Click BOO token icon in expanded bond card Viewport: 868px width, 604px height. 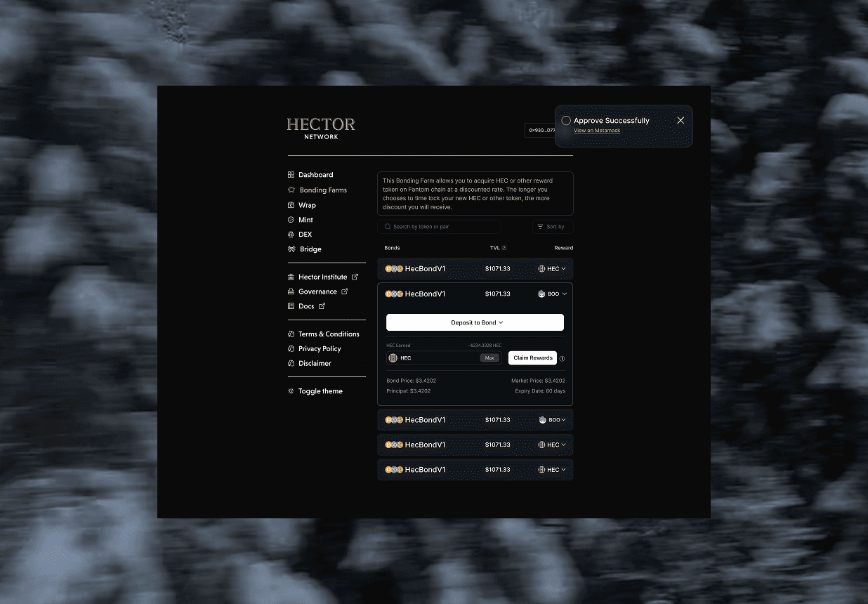[x=541, y=294]
